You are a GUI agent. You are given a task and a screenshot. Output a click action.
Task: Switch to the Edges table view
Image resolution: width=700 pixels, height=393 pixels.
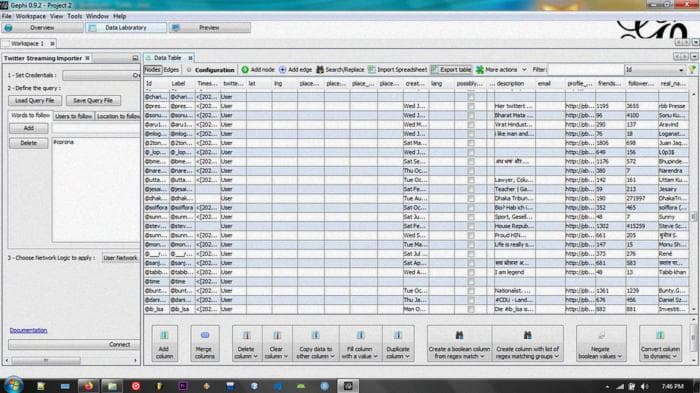point(171,70)
